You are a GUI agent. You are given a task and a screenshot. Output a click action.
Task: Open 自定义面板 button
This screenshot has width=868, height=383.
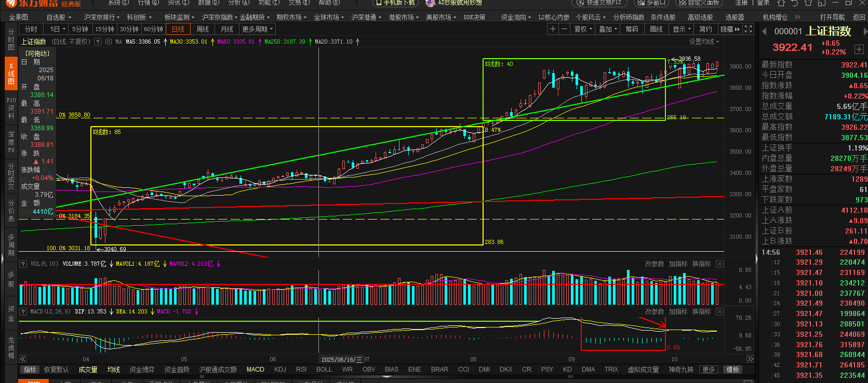[699, 3]
